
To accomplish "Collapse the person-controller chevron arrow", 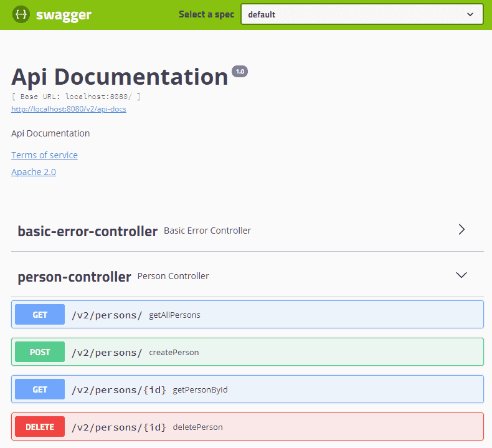I will pyautogui.click(x=461, y=275).
